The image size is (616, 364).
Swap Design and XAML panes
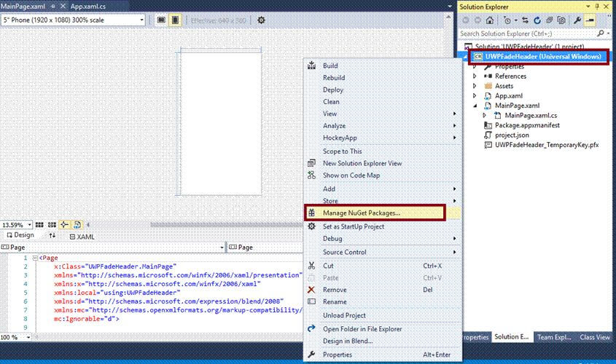[52, 236]
